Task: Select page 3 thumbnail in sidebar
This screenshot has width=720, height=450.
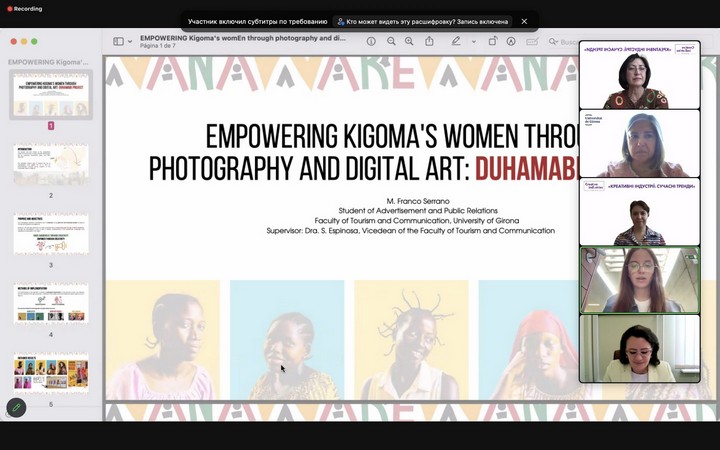Action: click(51, 234)
